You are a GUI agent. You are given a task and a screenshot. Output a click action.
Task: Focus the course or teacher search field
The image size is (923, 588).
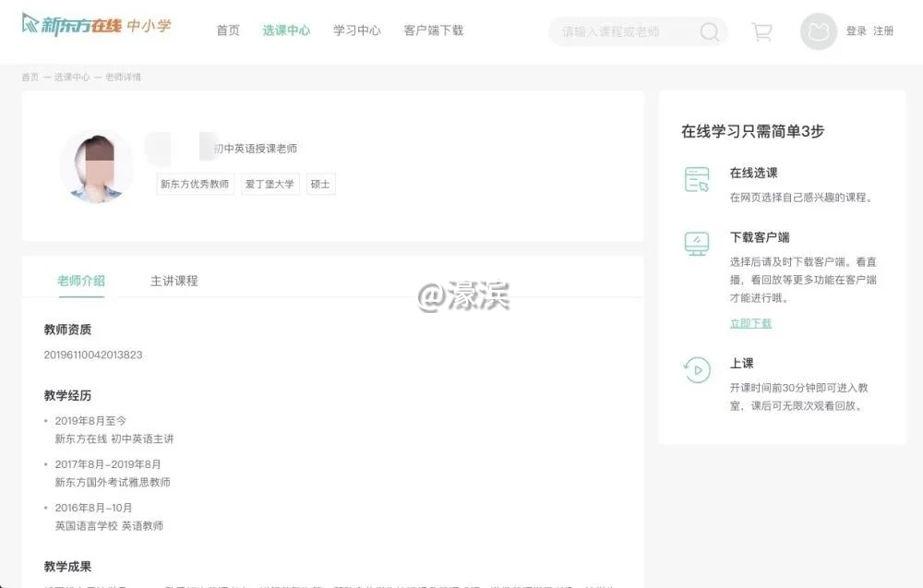tap(623, 32)
